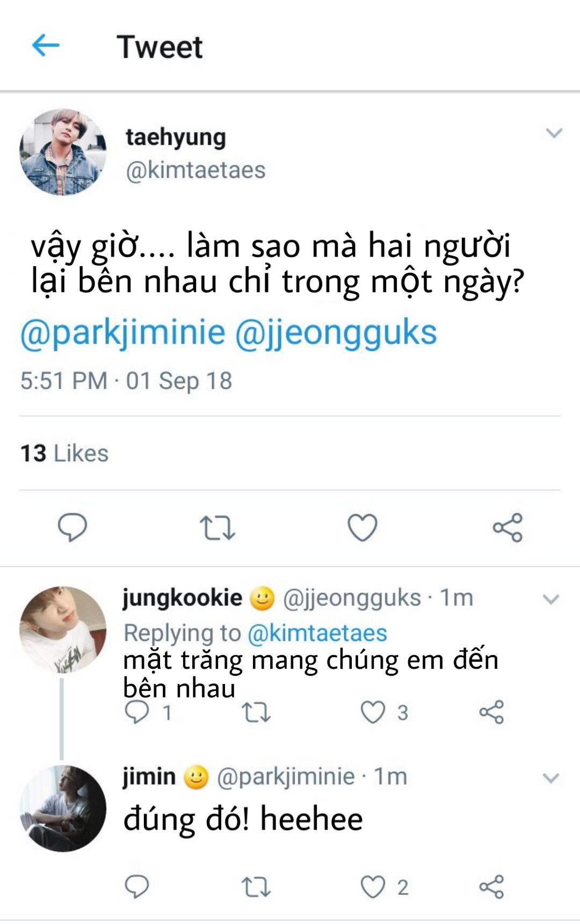Screen dimensions: 580x924
Task: Open options chevron on taehyung's tweet
Action: (x=554, y=133)
